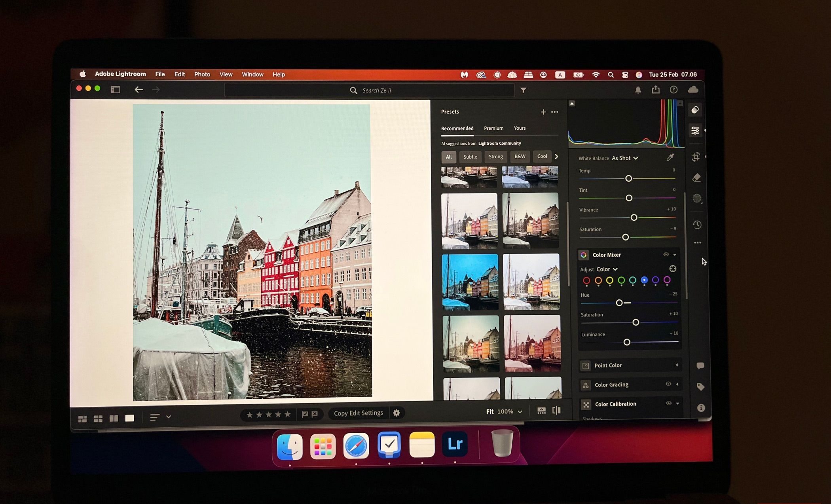The image size is (831, 504).
Task: Open the Versions history icon
Action: pyautogui.click(x=697, y=225)
